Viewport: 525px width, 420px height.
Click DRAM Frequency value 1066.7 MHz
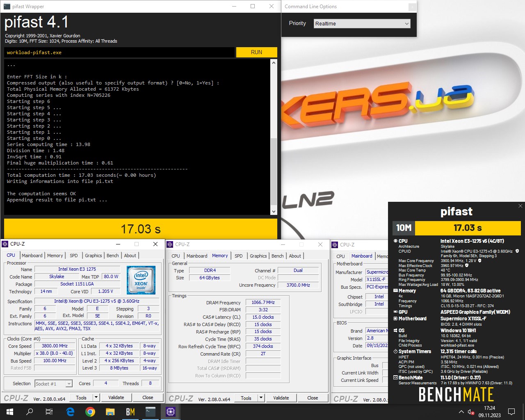[x=263, y=302]
